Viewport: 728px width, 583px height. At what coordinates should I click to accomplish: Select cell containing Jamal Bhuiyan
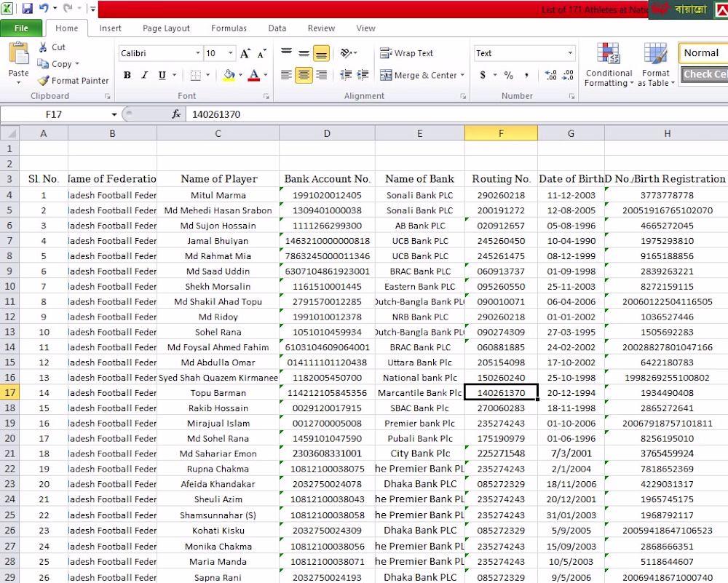tap(218, 240)
